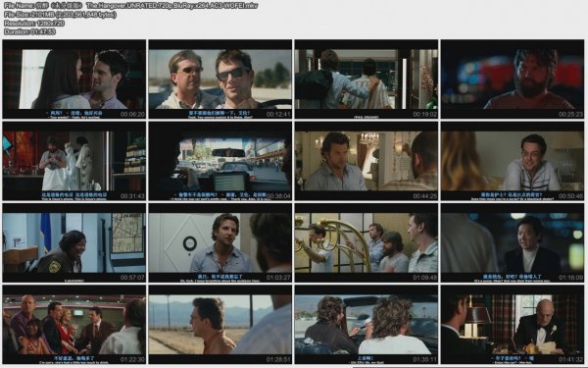Click the luggage cart frame at 01:09:48

tap(367, 243)
